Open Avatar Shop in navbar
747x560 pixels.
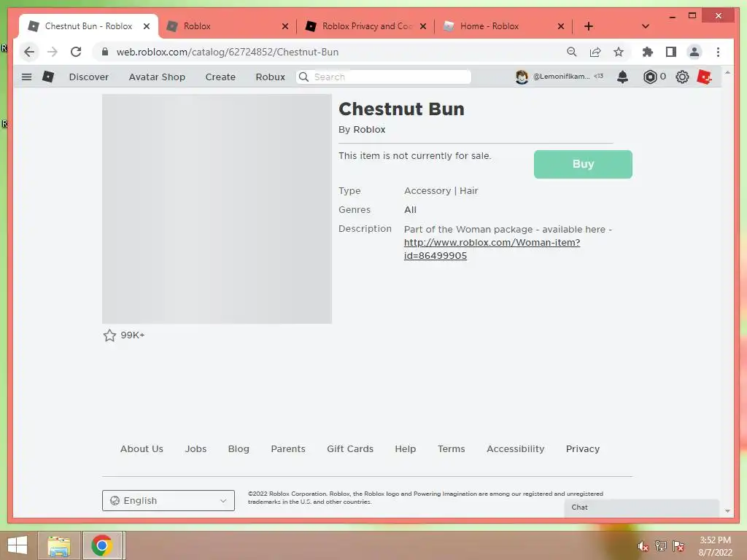click(157, 77)
